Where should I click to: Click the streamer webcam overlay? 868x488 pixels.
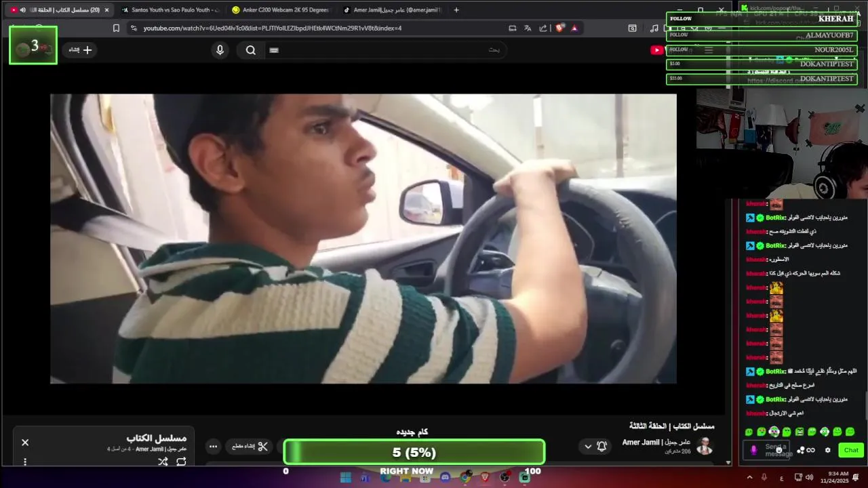click(x=782, y=143)
